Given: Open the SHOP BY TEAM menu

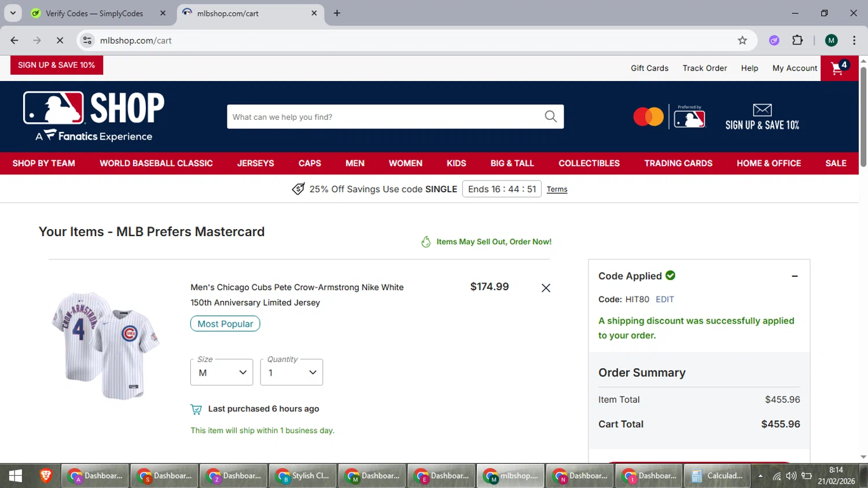Looking at the screenshot, I should (44, 163).
